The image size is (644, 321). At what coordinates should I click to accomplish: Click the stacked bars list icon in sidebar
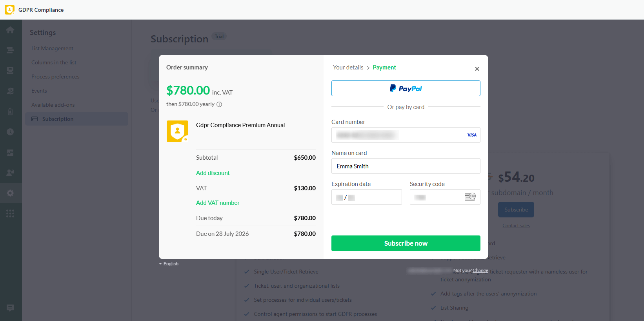(x=10, y=50)
